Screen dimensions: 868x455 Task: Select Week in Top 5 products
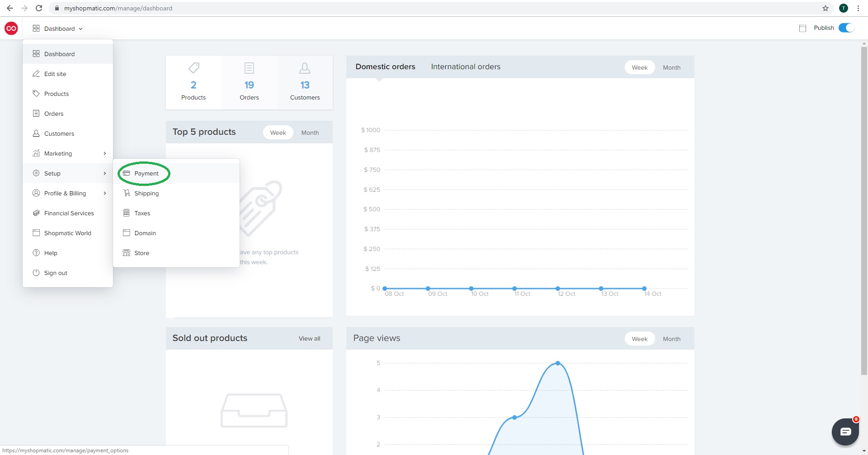click(x=278, y=133)
